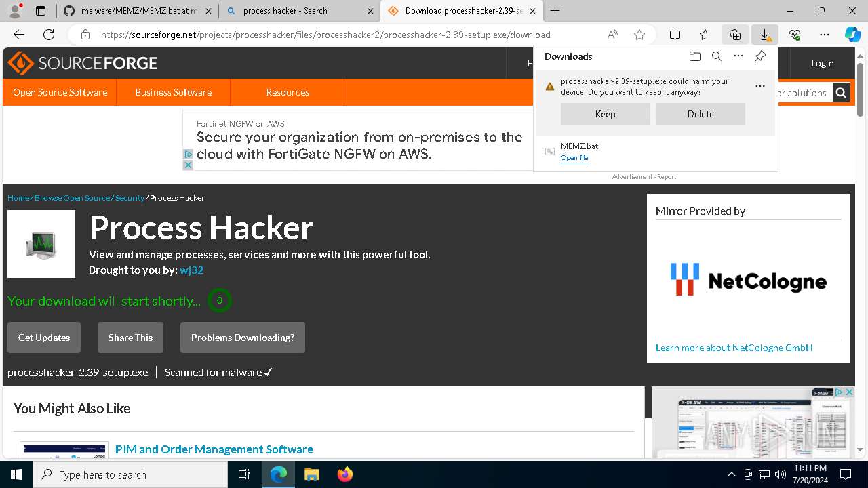The image size is (868, 488).
Task: Delete the processhacker download
Action: point(701,114)
